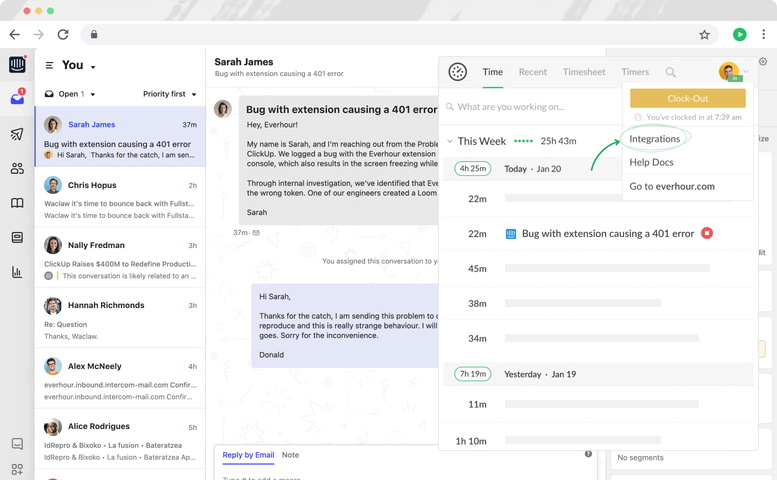Screen dimensions: 777x480
Task: Click the 1h 10m time entry
Action: 598,440
